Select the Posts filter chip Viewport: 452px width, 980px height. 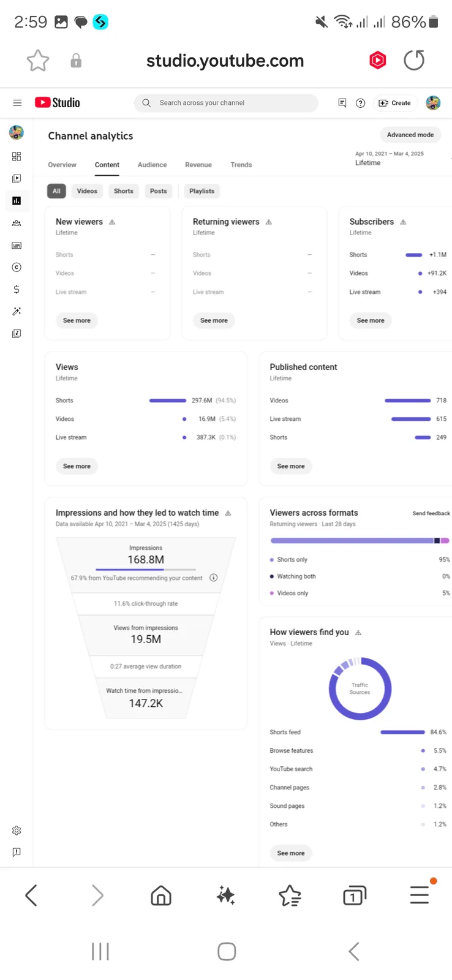159,191
